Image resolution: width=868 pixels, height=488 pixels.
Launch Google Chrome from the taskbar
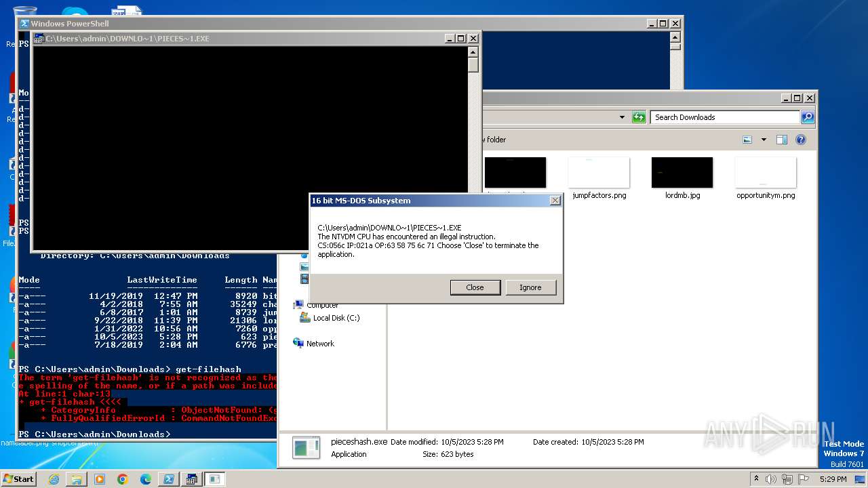pyautogui.click(x=123, y=479)
